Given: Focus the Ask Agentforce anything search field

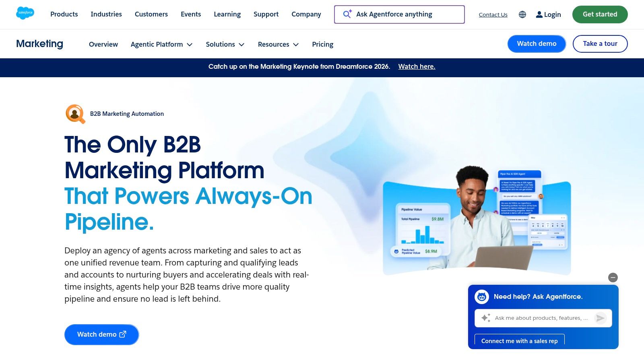Looking at the screenshot, I should tap(399, 14).
